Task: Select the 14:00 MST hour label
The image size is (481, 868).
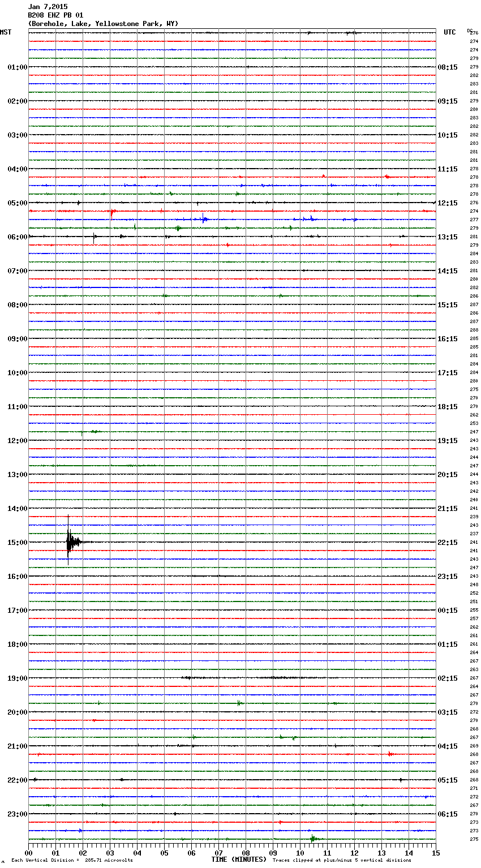Action: 18,509
